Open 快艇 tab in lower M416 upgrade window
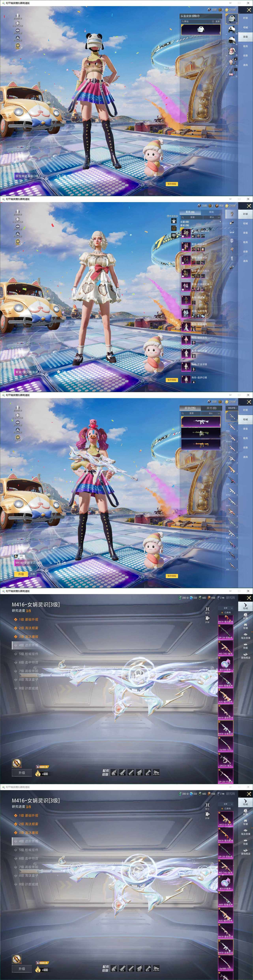Viewport: 253px width, 980px height. (246, 842)
